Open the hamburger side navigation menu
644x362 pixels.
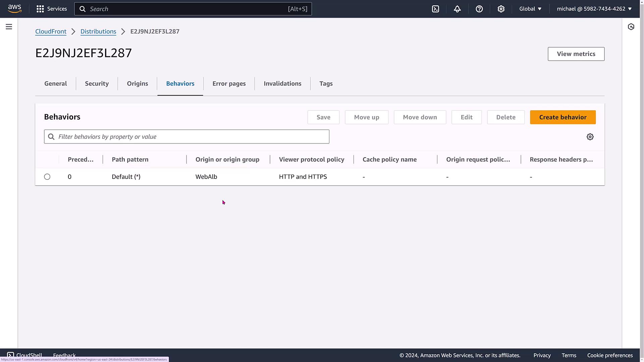(x=9, y=27)
